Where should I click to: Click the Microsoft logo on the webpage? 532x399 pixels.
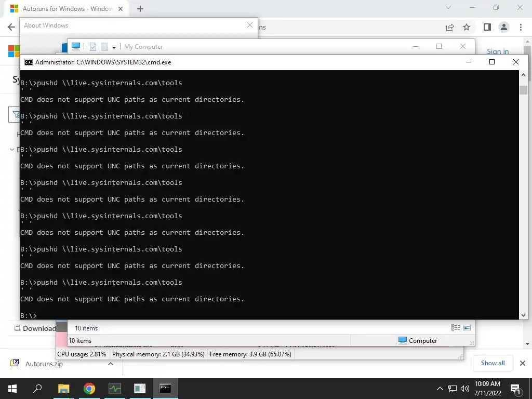point(14,51)
